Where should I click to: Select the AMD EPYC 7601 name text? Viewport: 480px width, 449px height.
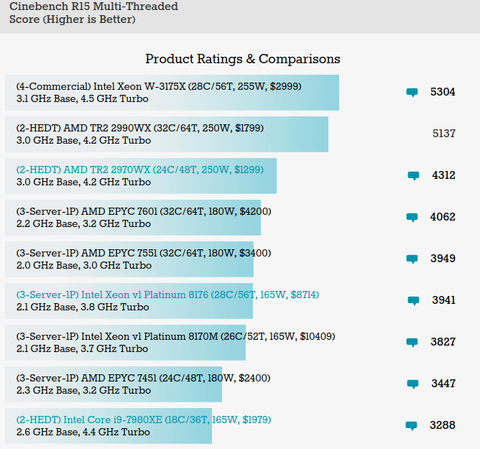[144, 211]
